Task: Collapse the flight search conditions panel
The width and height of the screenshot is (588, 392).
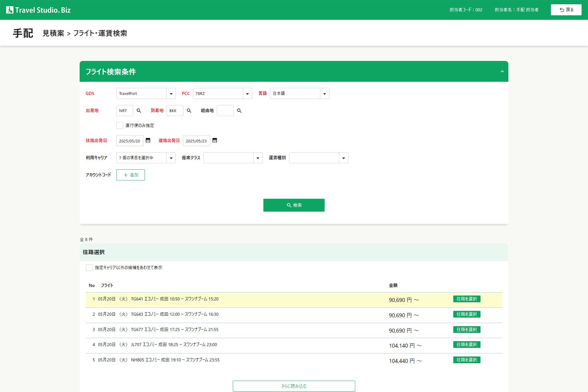Action: tap(502, 71)
